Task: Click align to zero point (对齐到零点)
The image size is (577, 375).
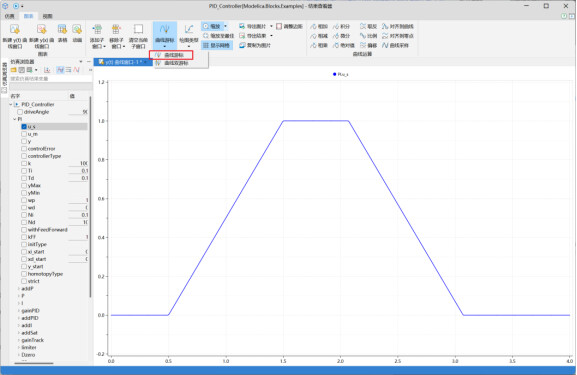Action: pos(398,36)
